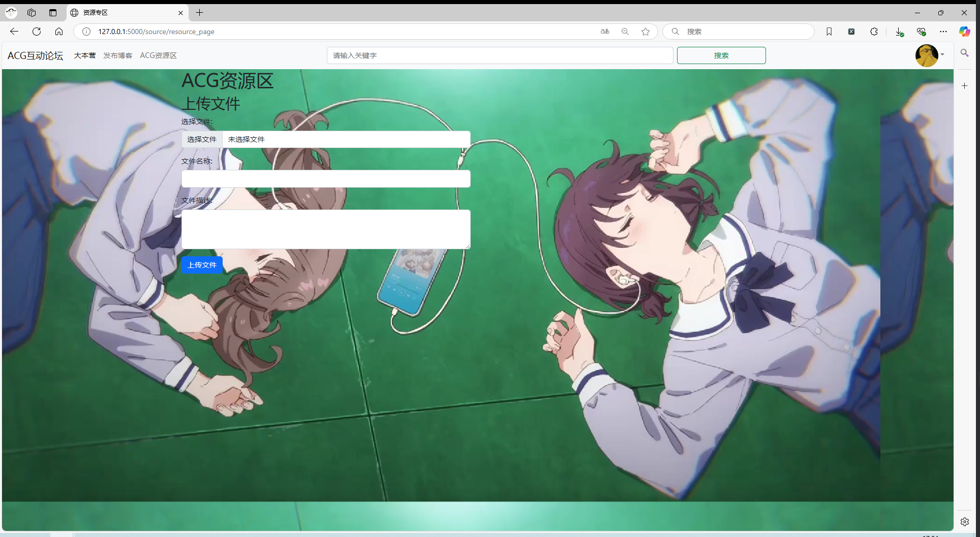Add this page to favorites

point(646,32)
